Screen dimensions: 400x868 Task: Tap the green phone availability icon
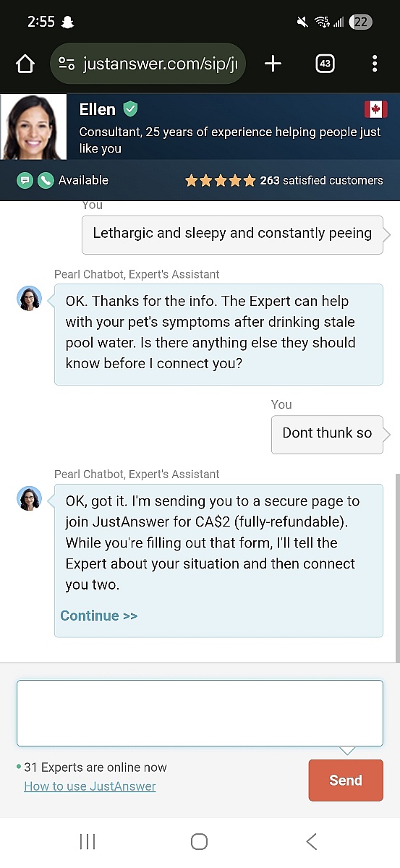click(x=46, y=180)
